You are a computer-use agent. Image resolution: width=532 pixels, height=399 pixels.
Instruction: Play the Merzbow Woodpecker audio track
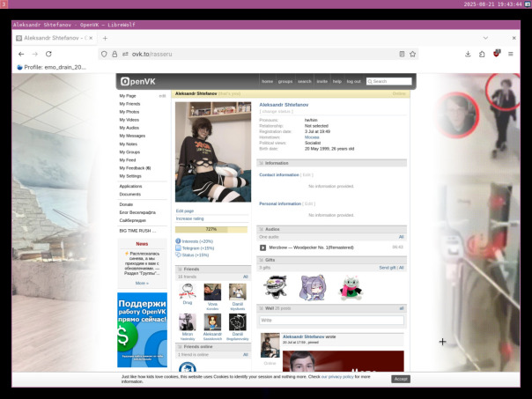(x=263, y=248)
